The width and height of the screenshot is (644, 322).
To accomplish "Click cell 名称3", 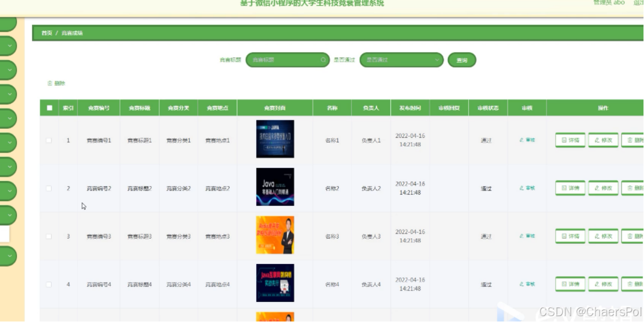I will pos(332,236).
